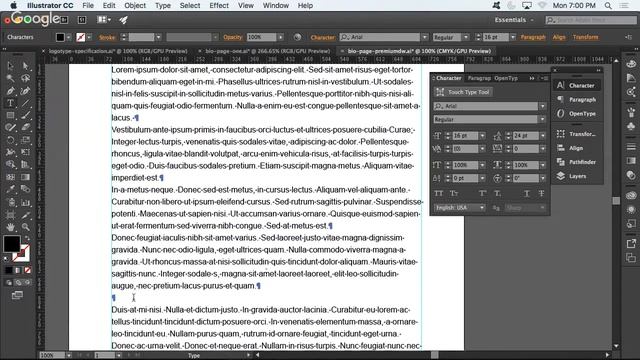Switch to logotype-specification.ai document tab

coord(118,51)
